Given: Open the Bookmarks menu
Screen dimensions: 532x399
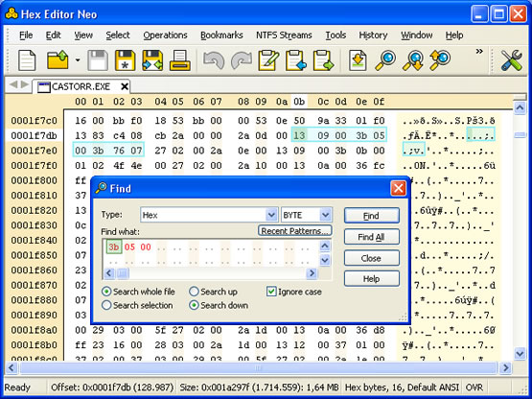Looking at the screenshot, I should 221,35.
